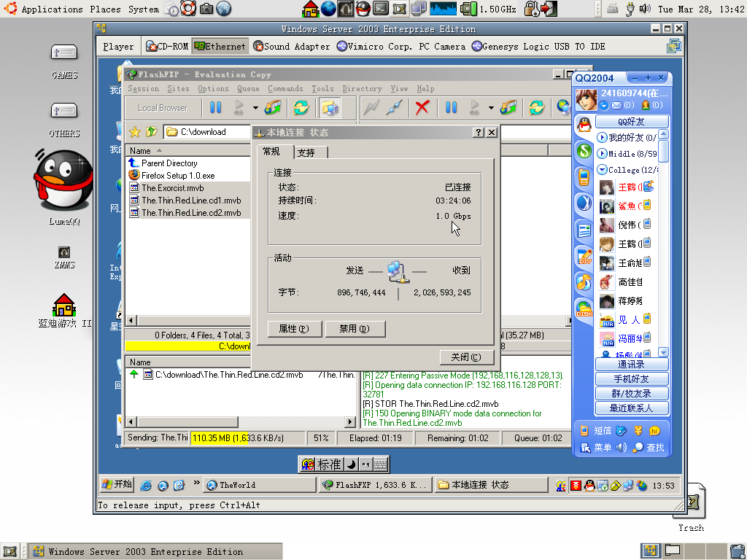This screenshot has height=560, width=747.
Task: Click the Refresh icon in local browser toolbar
Action: click(301, 108)
